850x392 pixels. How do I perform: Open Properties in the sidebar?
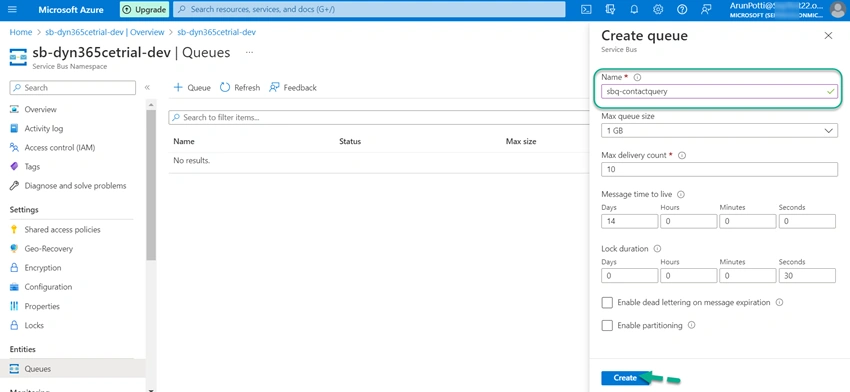click(x=42, y=306)
